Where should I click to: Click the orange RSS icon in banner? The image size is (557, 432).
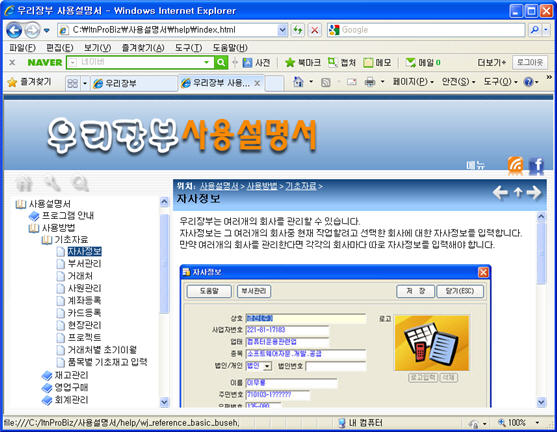click(x=515, y=166)
